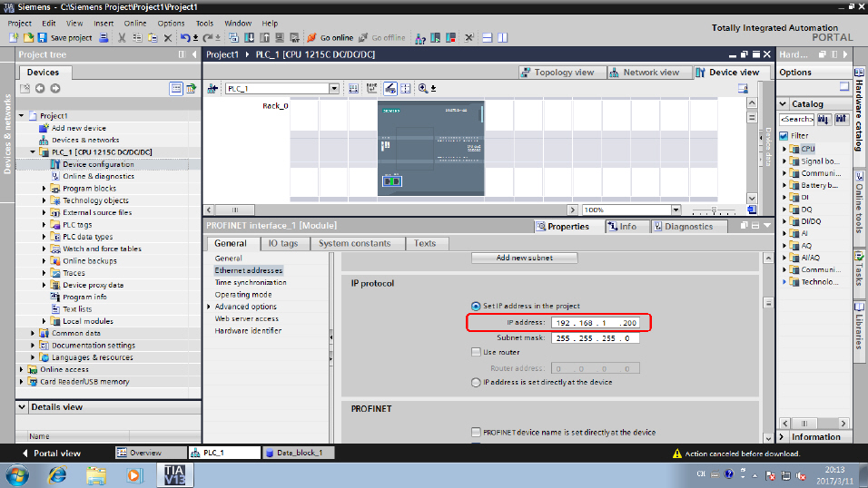Screen dimensions: 868x488
Task: Select 'Online & diagnostics' in project tree
Action: pos(98,177)
